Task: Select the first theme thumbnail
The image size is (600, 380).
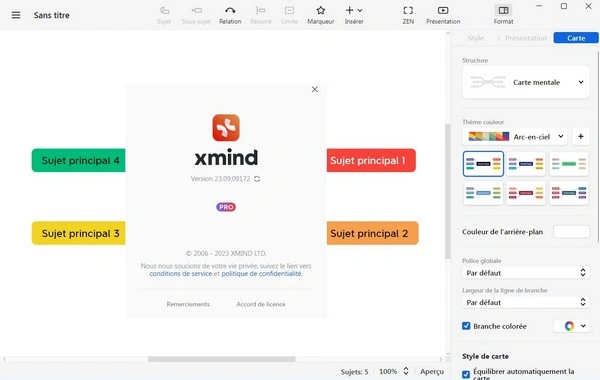Action: tap(483, 164)
